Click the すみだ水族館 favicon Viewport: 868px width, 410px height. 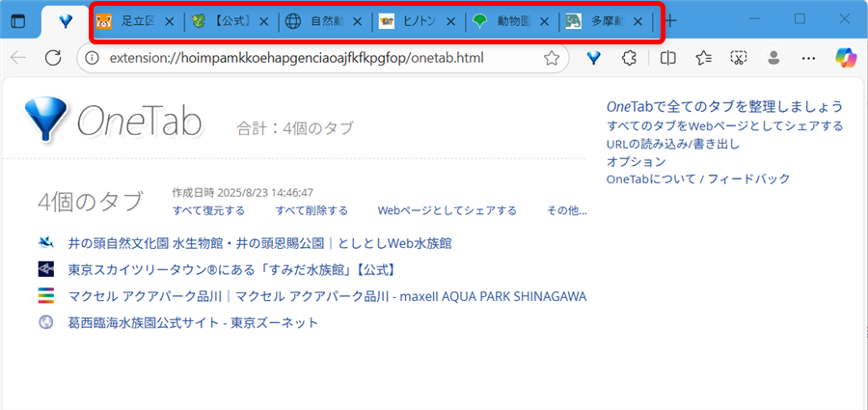tap(46, 269)
